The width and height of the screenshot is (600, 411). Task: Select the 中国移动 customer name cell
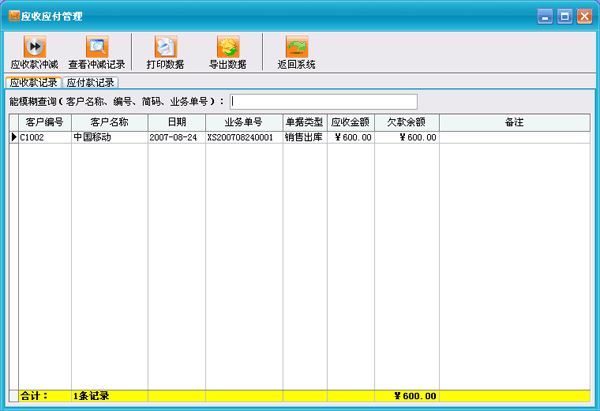(109, 137)
